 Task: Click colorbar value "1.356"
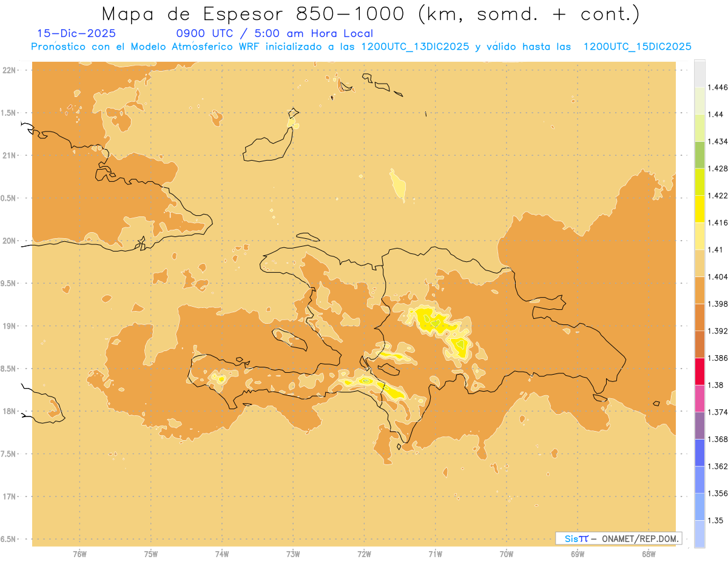click(718, 493)
